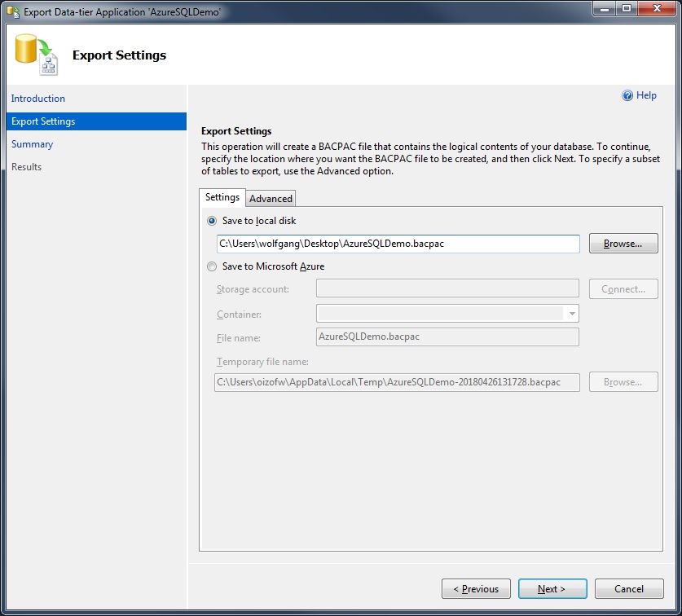Switch to the Advanced tab

(271, 198)
